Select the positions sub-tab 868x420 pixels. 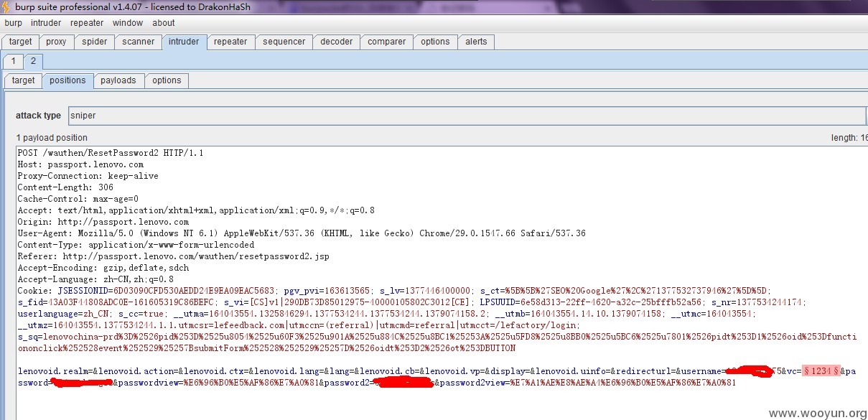click(67, 80)
